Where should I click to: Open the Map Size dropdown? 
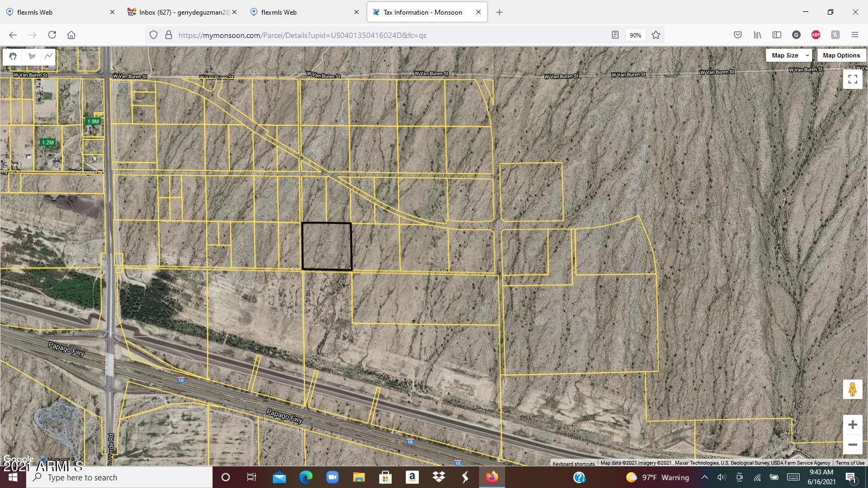pyautogui.click(x=788, y=55)
